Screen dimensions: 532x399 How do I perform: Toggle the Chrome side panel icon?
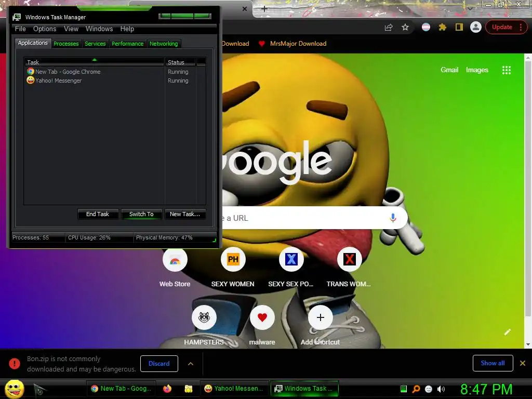point(459,27)
